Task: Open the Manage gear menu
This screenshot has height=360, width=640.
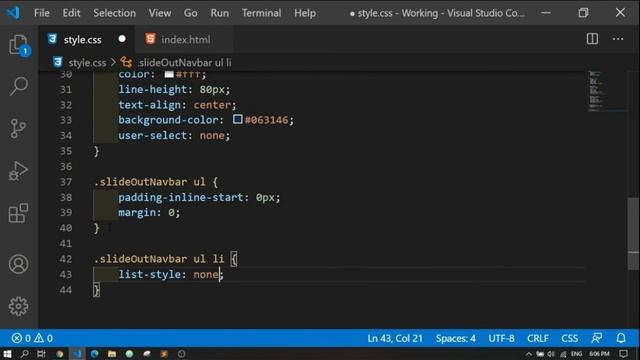Action: point(19,306)
